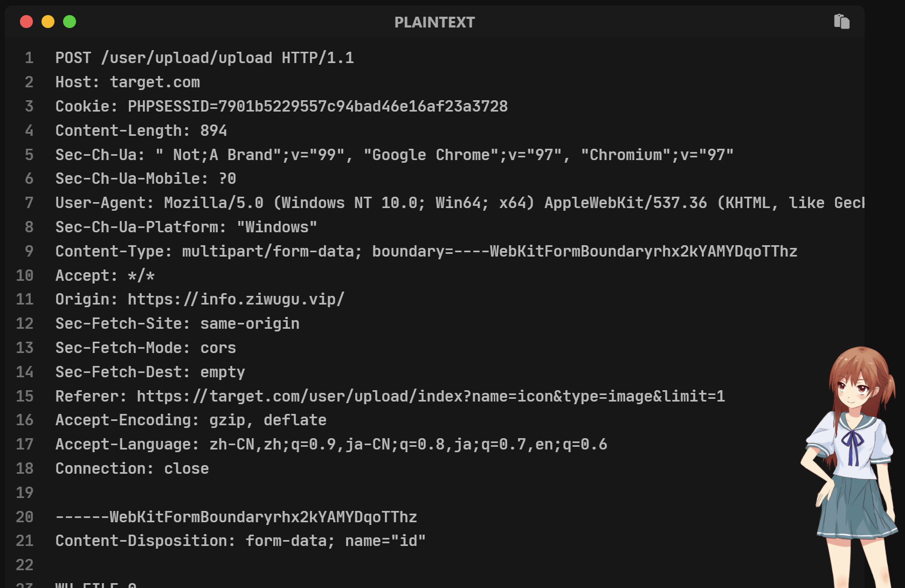Click line number 10 in gutter
This screenshot has height=588, width=905.
click(x=25, y=275)
